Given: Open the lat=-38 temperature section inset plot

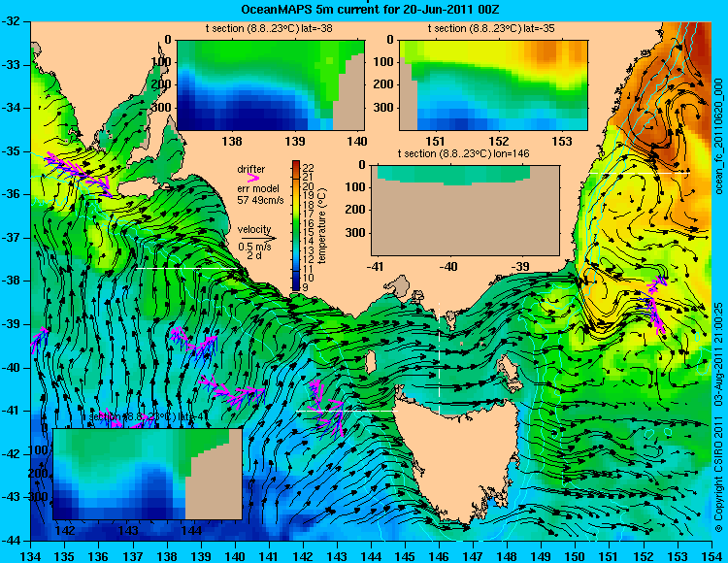Looking at the screenshot, I should click(271, 85).
